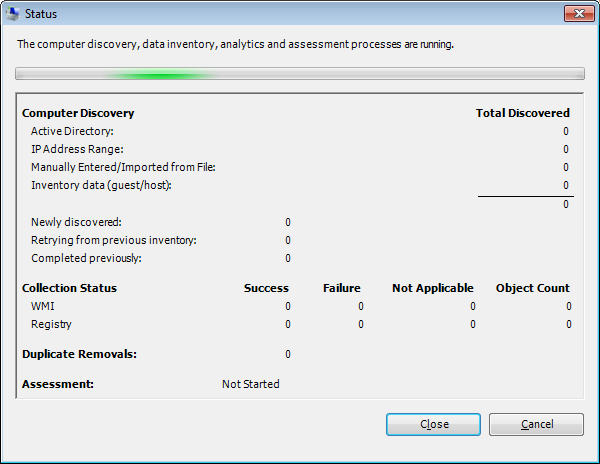Click the Completed previously label
The height and width of the screenshot is (464, 600).
point(86,258)
